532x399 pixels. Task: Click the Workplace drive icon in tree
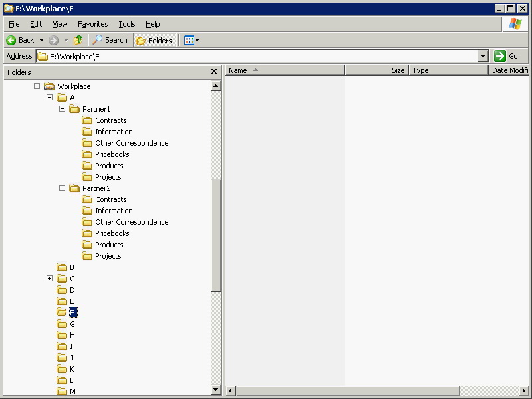coord(49,86)
